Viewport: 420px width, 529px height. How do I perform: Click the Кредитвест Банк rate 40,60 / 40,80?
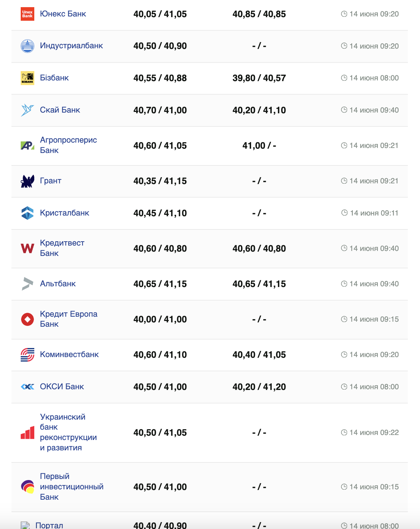pos(160,248)
